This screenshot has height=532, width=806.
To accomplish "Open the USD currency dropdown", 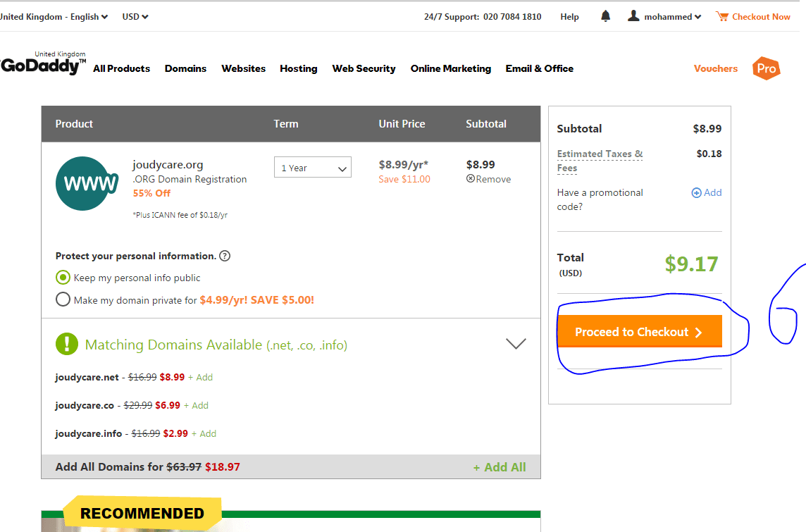I will (x=135, y=16).
